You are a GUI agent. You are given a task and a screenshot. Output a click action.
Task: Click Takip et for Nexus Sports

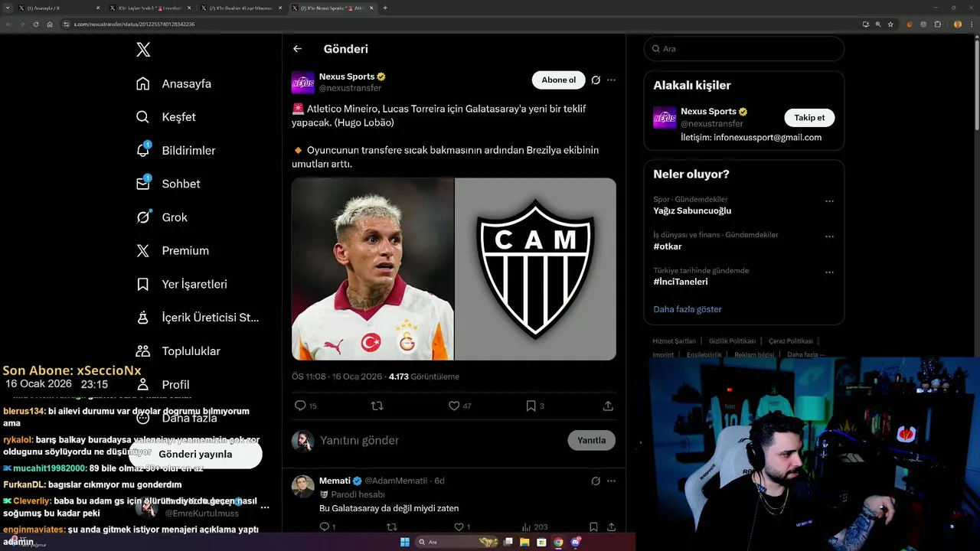pos(809,118)
